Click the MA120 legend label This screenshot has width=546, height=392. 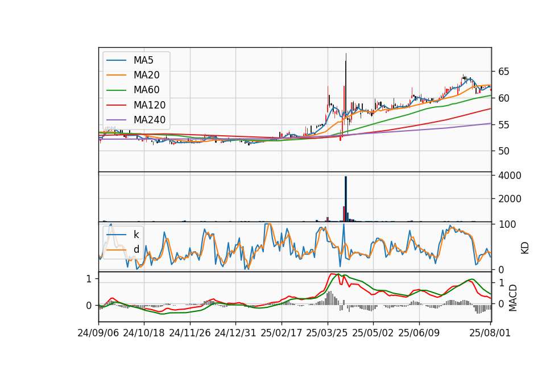(x=150, y=105)
